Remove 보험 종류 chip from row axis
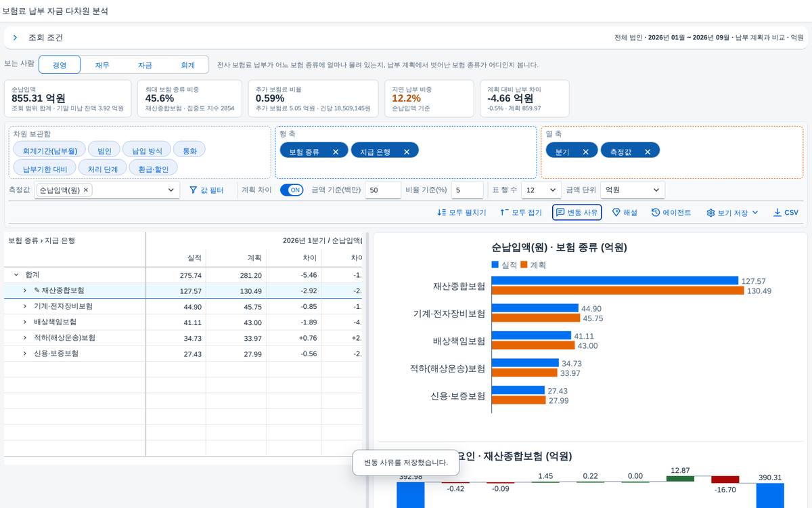The image size is (812, 508). click(x=336, y=152)
